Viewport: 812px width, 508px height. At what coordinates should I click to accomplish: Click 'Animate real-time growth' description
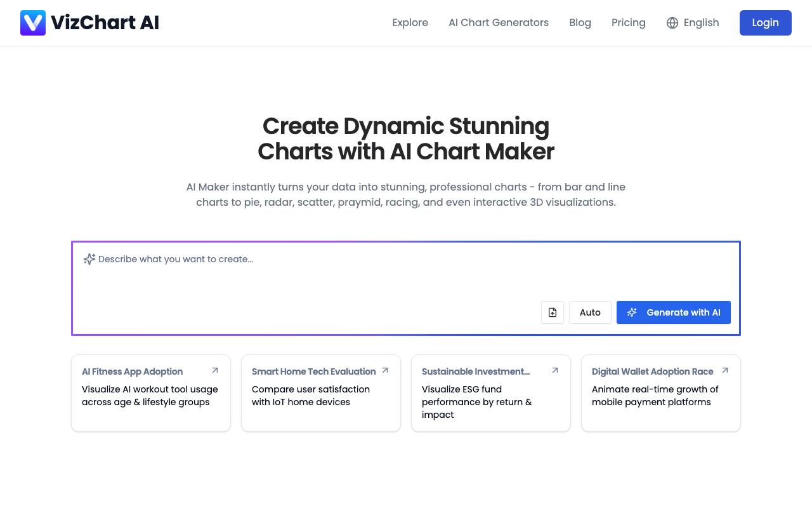[x=655, y=396]
